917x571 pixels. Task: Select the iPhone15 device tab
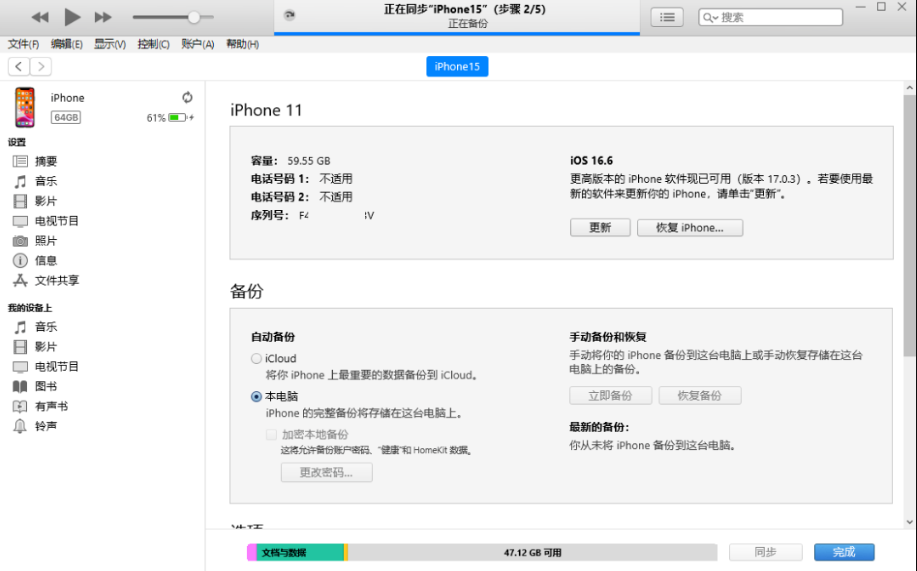click(x=457, y=66)
